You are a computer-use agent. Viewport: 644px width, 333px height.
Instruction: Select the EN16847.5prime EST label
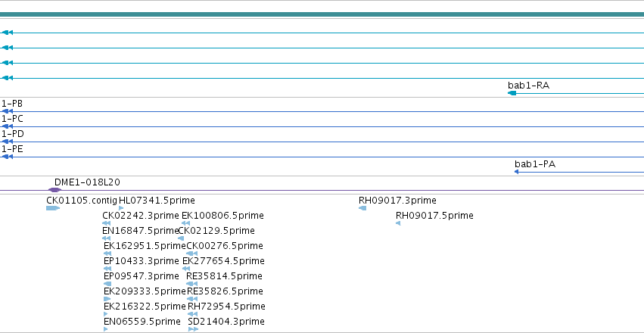click(141, 231)
